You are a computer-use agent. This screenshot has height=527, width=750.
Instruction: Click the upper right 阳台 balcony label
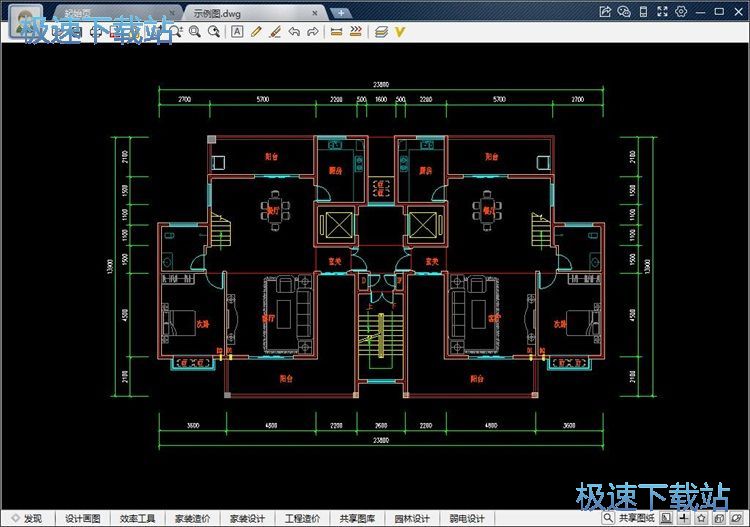click(491, 156)
